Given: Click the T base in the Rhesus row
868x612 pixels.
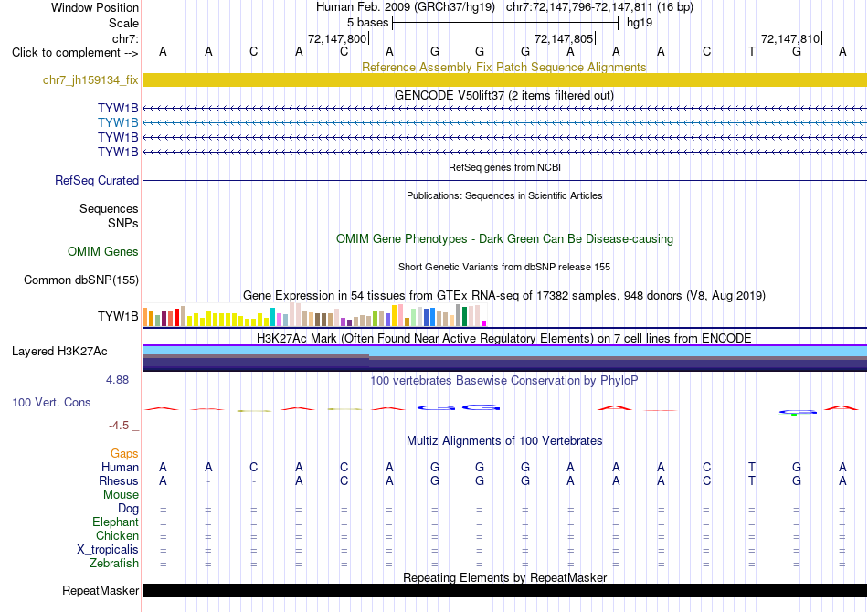Looking at the screenshot, I should [752, 481].
